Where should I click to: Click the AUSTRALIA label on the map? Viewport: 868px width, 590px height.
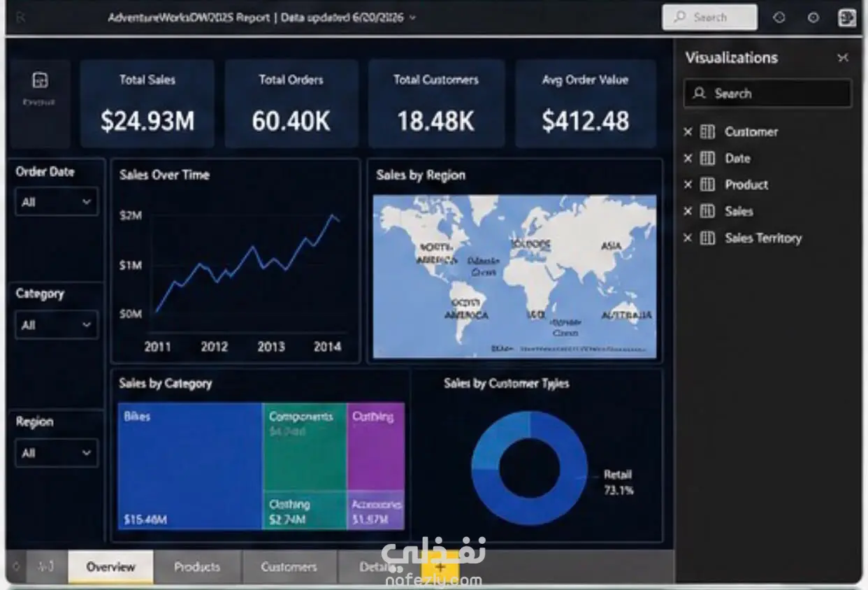(x=627, y=315)
